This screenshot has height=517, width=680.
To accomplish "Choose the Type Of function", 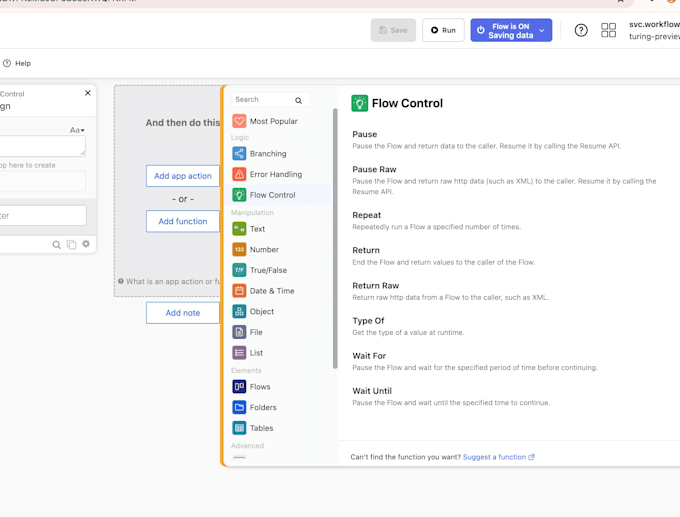I will [x=368, y=321].
